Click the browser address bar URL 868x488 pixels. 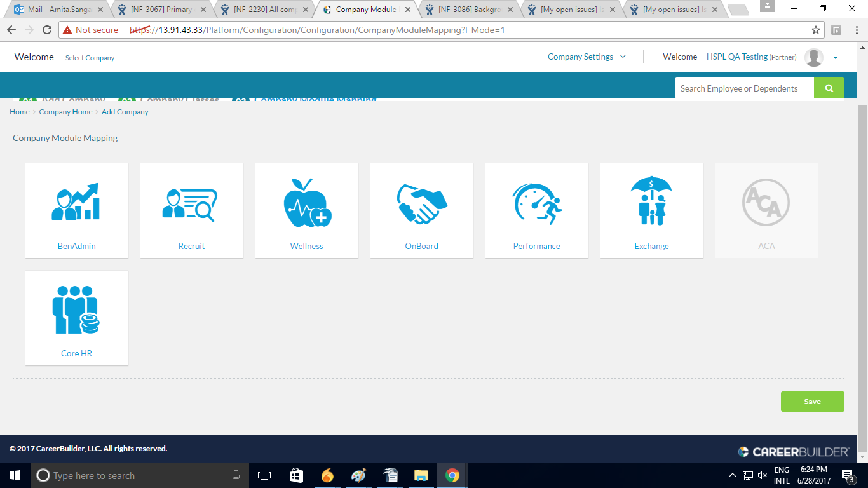(x=316, y=30)
